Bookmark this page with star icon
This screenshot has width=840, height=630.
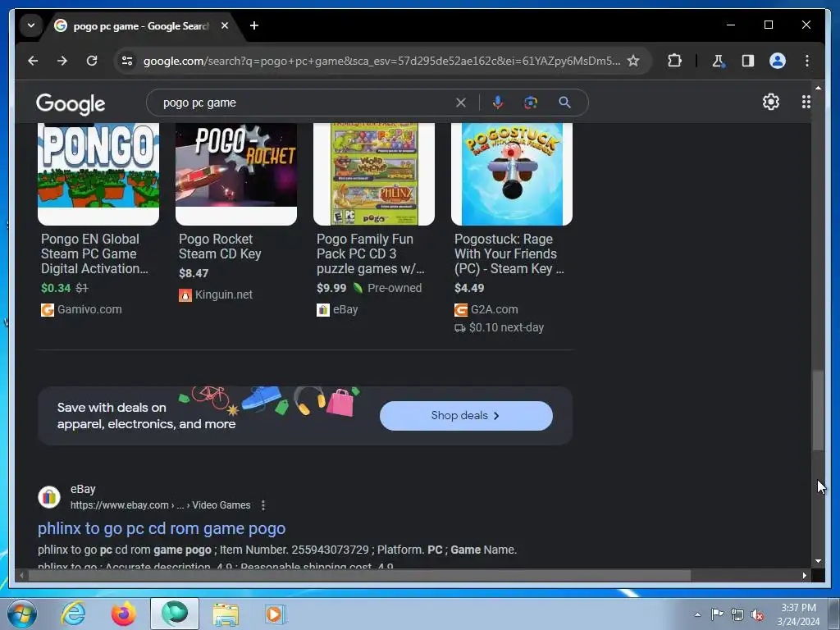click(633, 61)
